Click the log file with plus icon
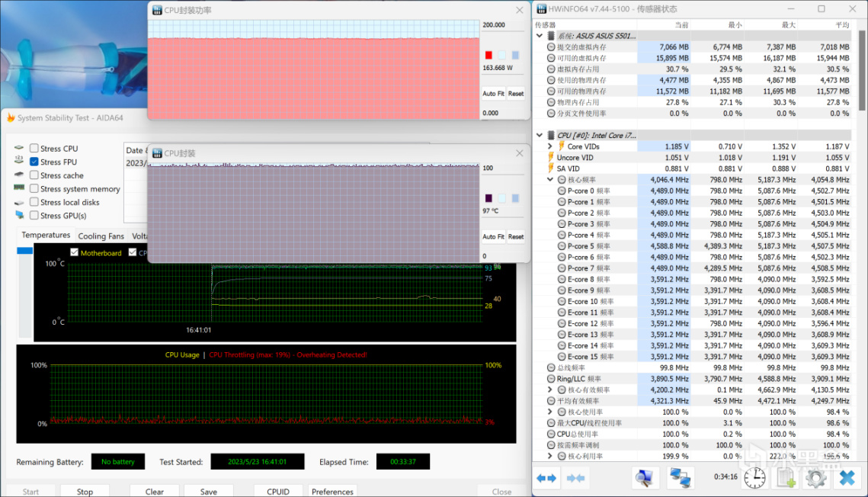 [x=786, y=478]
